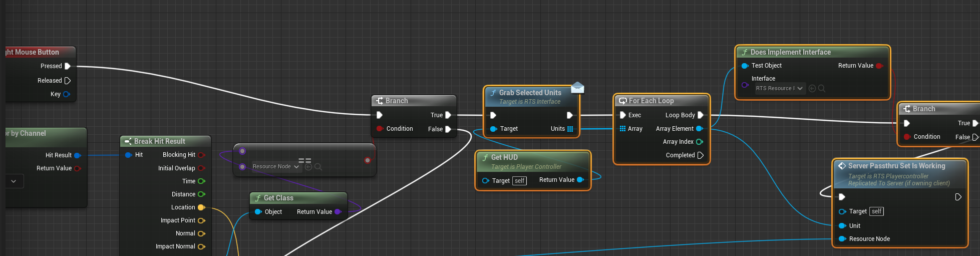Open the Resource Node class dropdown

click(x=275, y=167)
